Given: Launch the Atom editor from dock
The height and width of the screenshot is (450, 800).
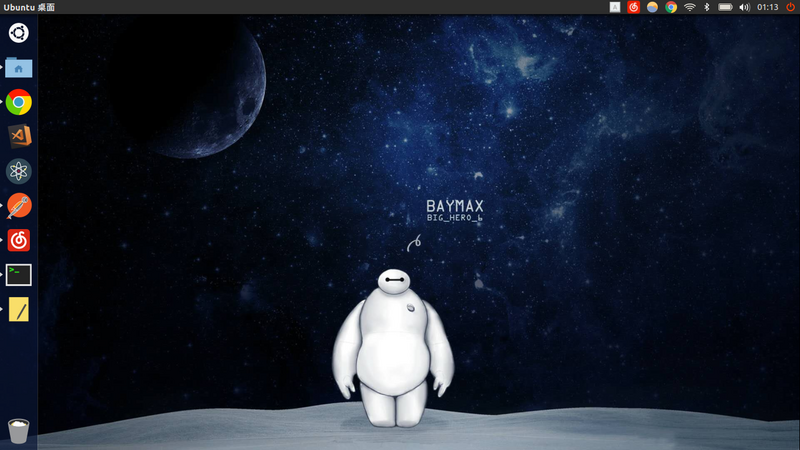Looking at the screenshot, I should click(x=18, y=171).
